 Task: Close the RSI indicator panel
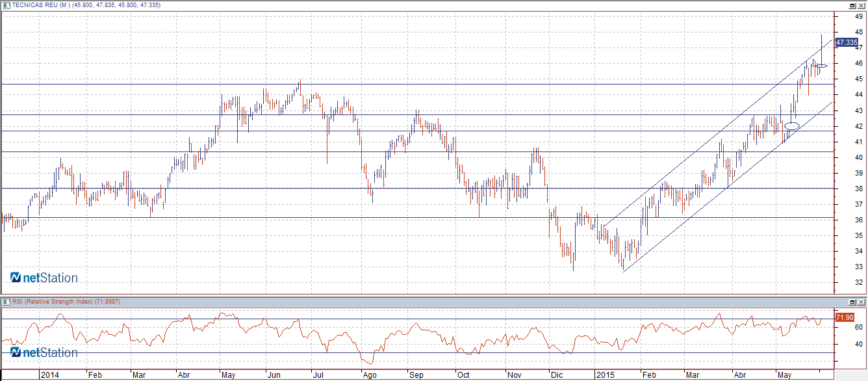tap(862, 302)
